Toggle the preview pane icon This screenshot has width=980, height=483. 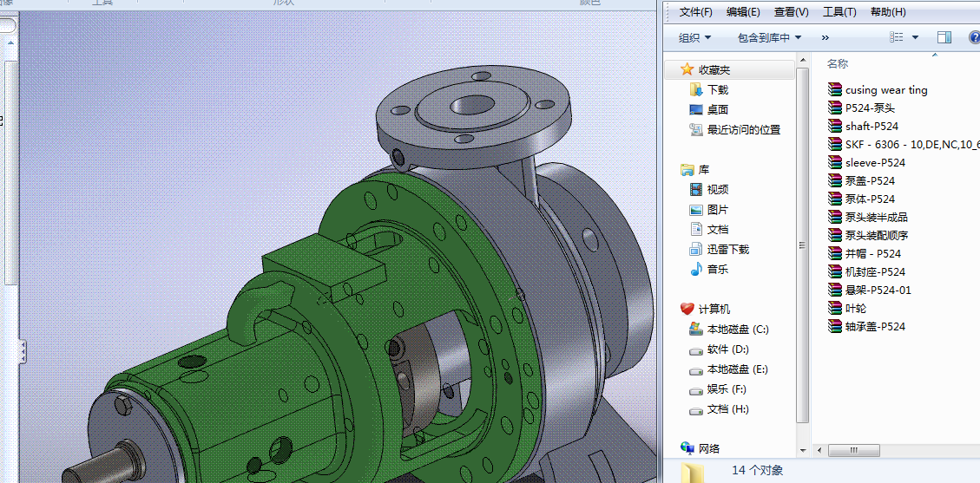click(944, 37)
